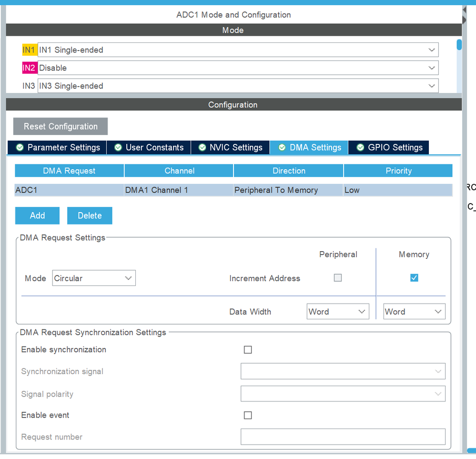Click the Mode section header bar
Viewport: 476px width, 459px height.
(233, 30)
